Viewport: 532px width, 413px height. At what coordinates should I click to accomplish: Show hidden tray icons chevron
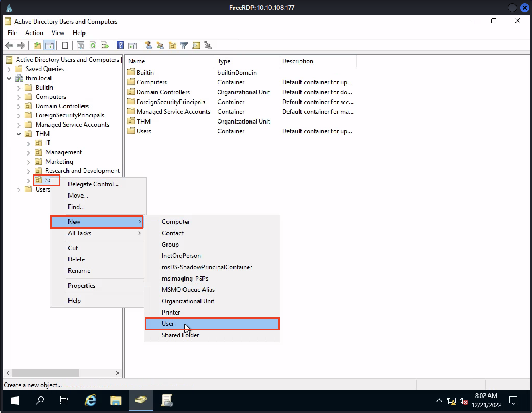(x=439, y=401)
